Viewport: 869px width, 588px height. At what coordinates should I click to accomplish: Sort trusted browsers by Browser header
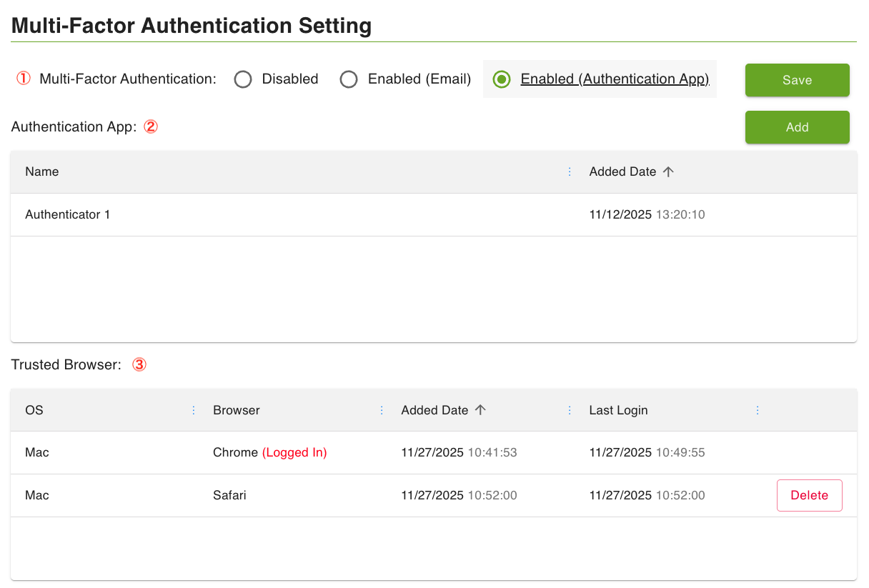point(237,410)
